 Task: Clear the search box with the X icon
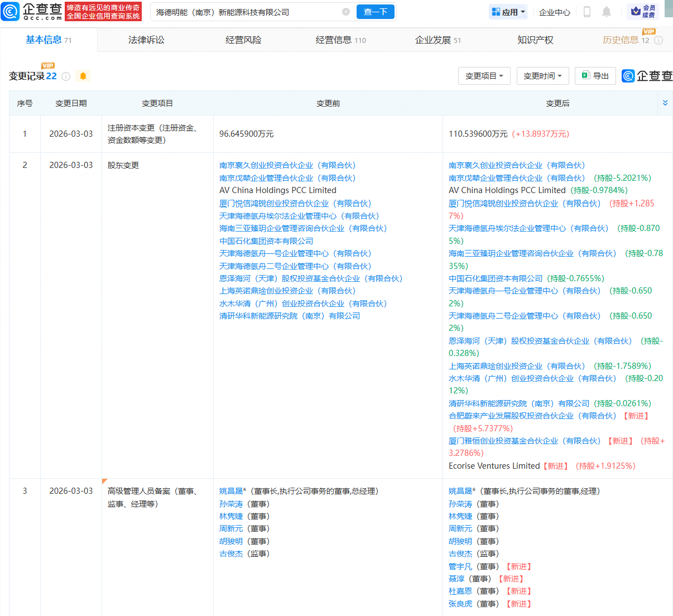pyautogui.click(x=346, y=12)
